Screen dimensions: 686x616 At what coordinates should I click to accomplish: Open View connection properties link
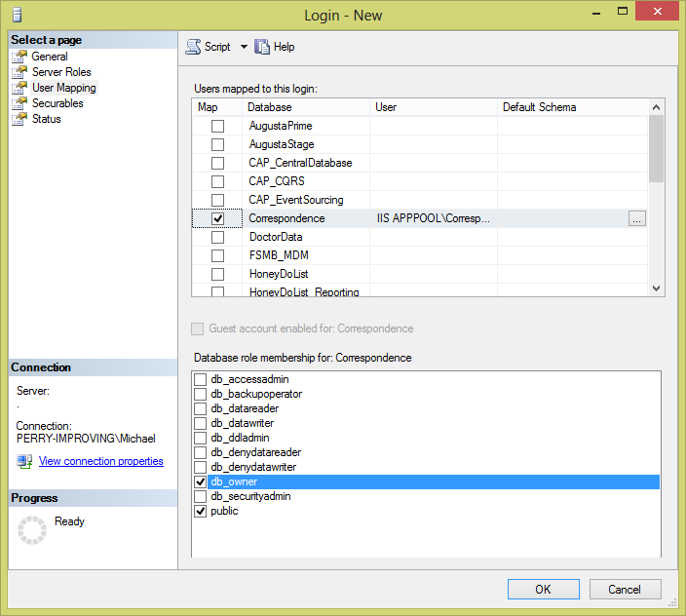[100, 461]
